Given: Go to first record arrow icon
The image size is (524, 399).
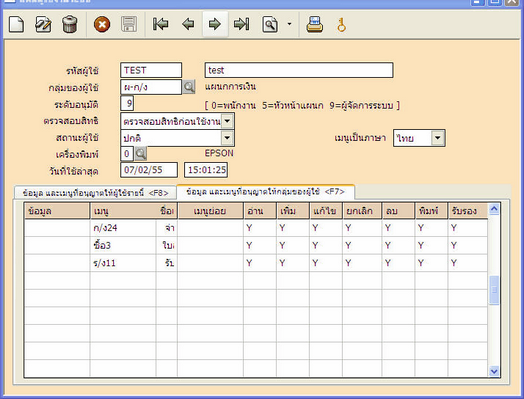Looking at the screenshot, I should [160, 24].
